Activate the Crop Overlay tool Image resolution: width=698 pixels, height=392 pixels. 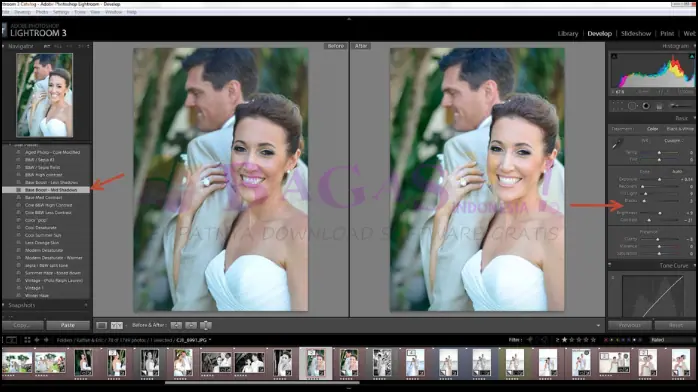pos(617,106)
